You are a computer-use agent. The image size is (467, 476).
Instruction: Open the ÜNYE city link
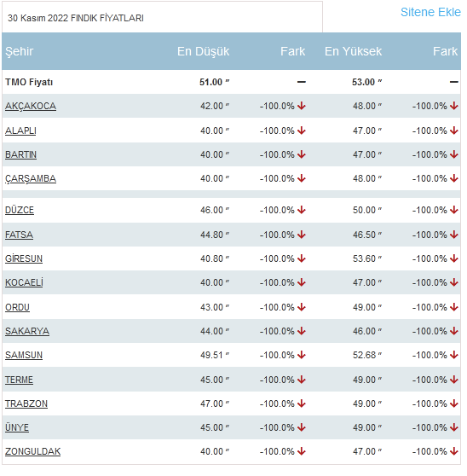[x=17, y=427]
